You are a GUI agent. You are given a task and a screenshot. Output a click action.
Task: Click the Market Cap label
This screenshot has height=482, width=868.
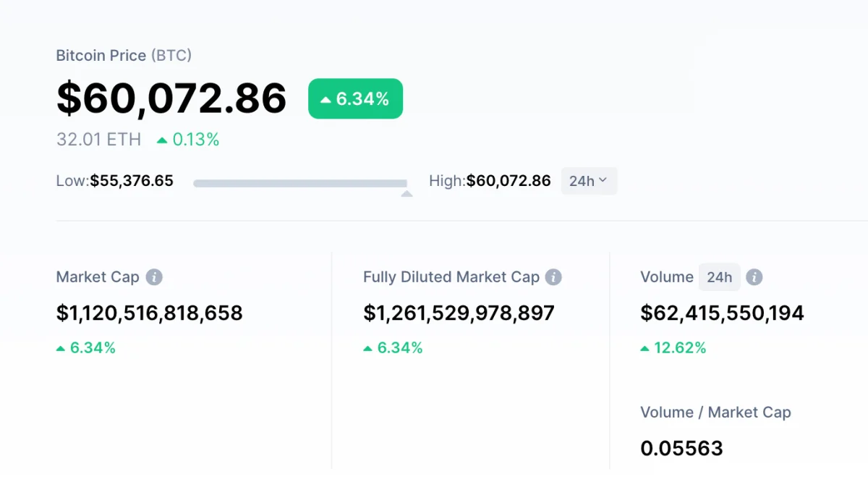coord(98,277)
